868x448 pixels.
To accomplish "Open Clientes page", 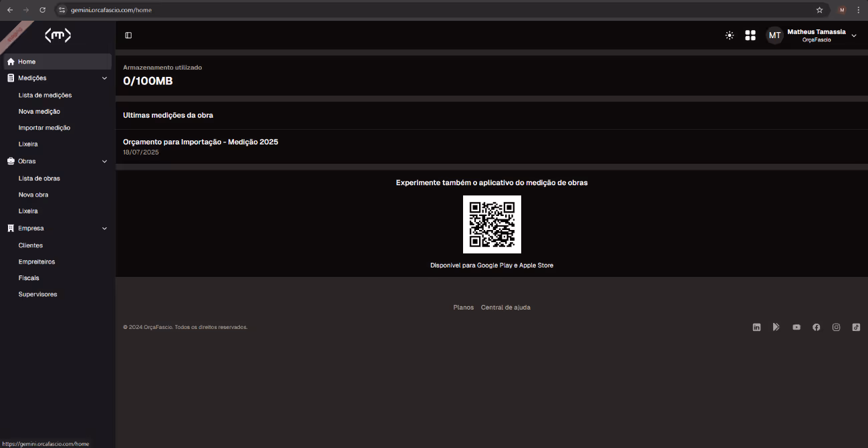I will pos(31,245).
